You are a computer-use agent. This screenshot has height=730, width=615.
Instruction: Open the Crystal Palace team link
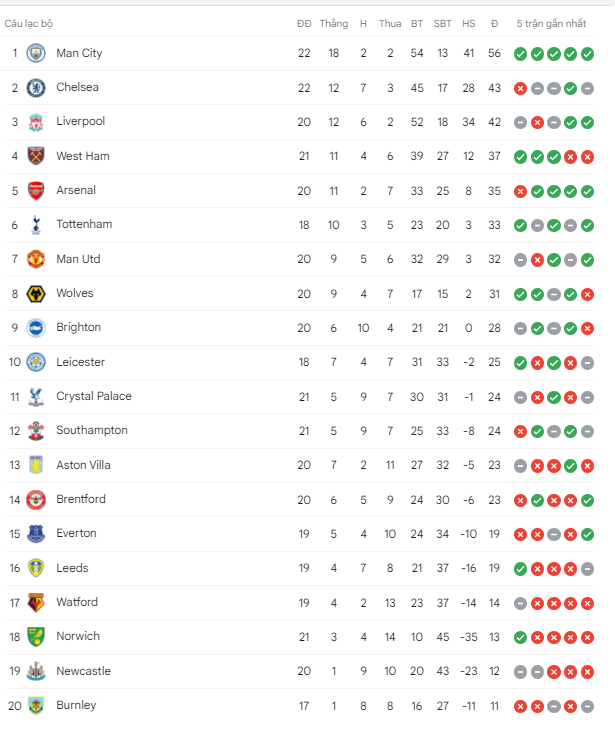[94, 396]
